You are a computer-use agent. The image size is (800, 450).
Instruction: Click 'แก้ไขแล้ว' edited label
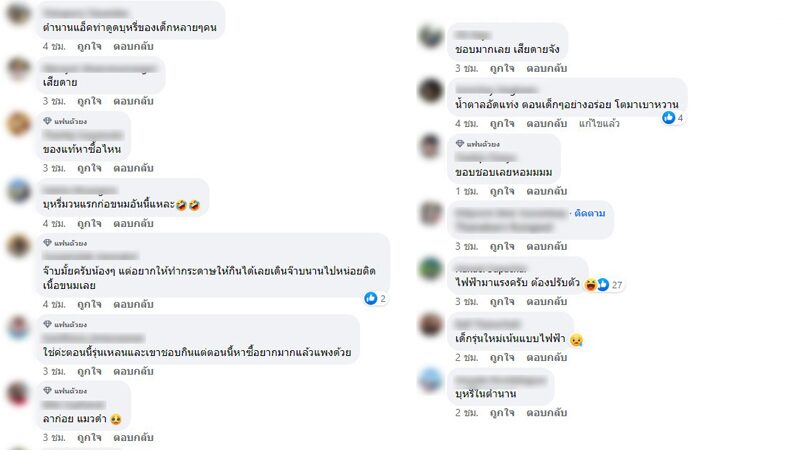pos(599,123)
